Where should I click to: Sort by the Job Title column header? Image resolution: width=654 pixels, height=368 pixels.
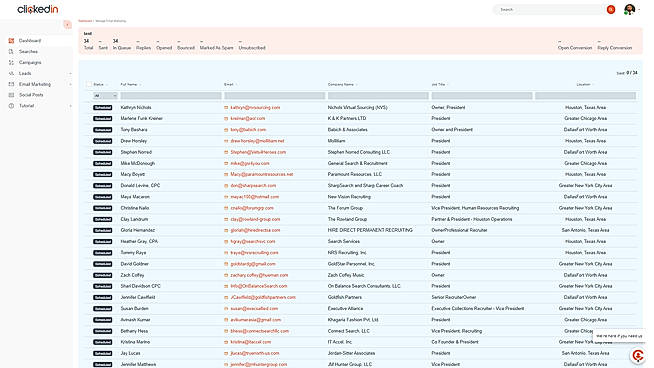coord(438,84)
